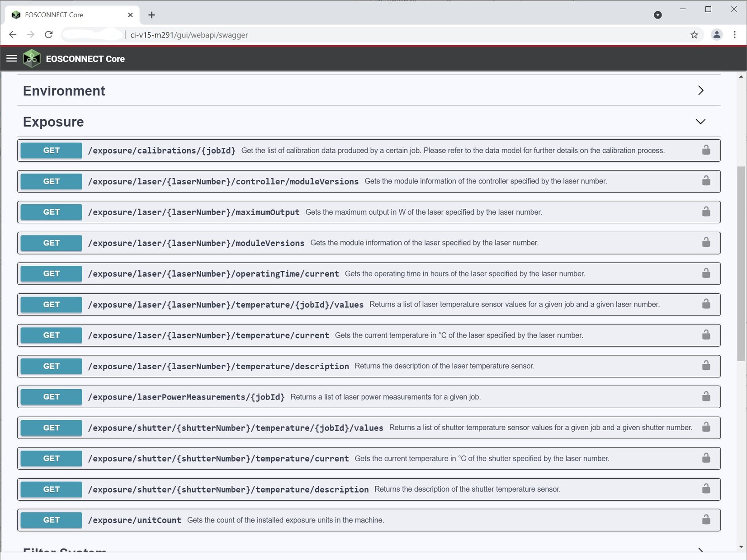Open the navigation hamburger menu
The height and width of the screenshot is (560, 747).
point(11,58)
